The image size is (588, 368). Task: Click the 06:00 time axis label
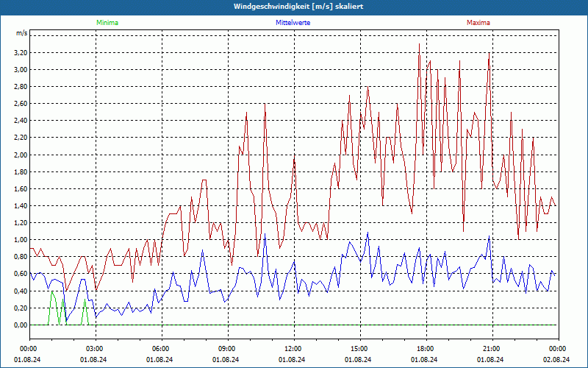coord(162,349)
